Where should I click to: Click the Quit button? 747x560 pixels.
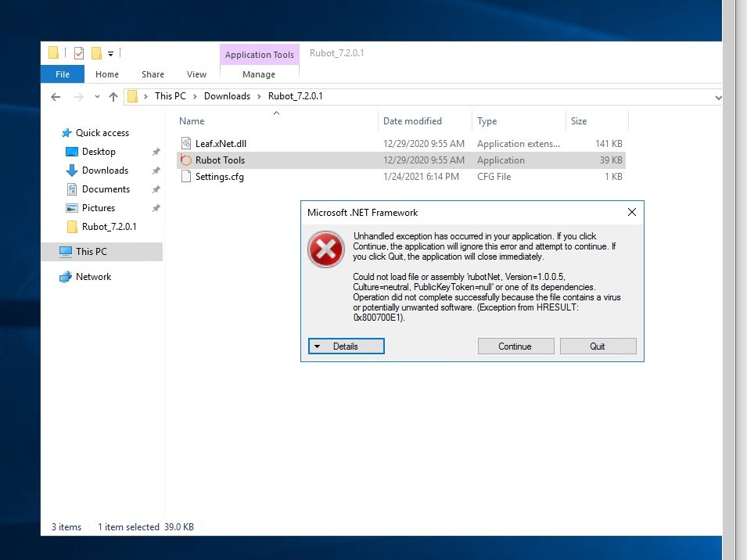point(598,346)
